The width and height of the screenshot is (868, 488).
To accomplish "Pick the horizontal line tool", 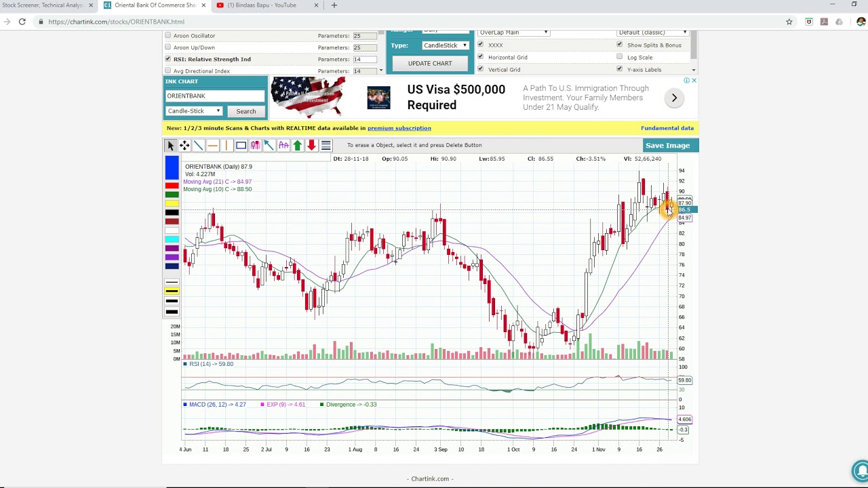I will pyautogui.click(x=213, y=146).
